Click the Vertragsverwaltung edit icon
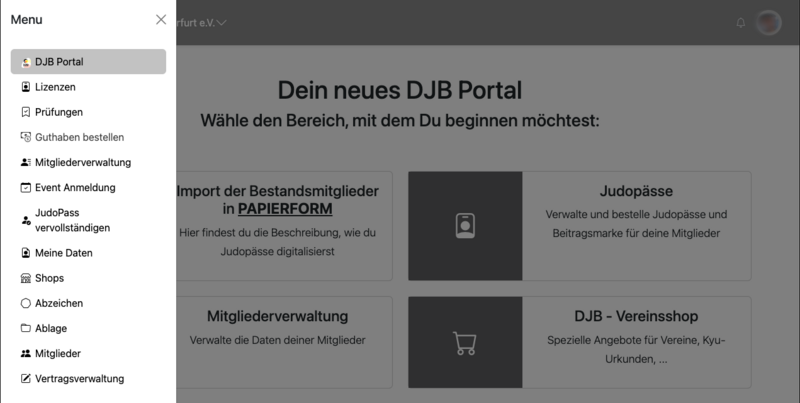800x403 pixels. (x=26, y=379)
